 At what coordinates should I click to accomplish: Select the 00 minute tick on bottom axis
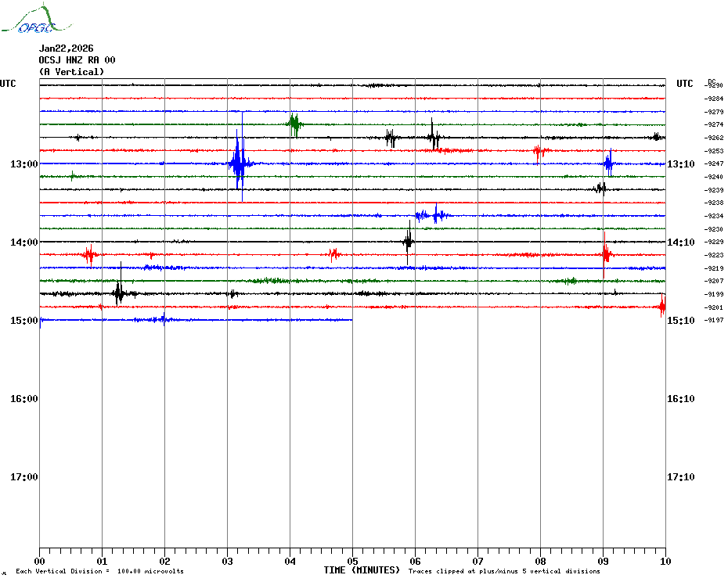click(40, 561)
